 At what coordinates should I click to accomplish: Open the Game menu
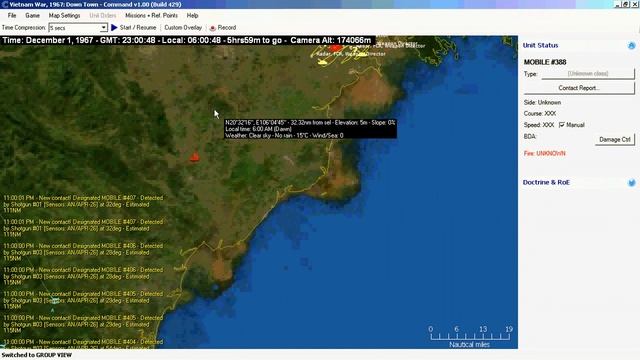(x=32, y=16)
